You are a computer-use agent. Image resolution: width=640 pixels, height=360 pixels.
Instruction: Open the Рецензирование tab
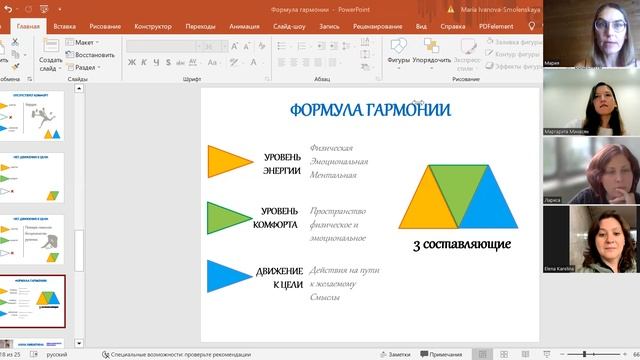point(378,27)
